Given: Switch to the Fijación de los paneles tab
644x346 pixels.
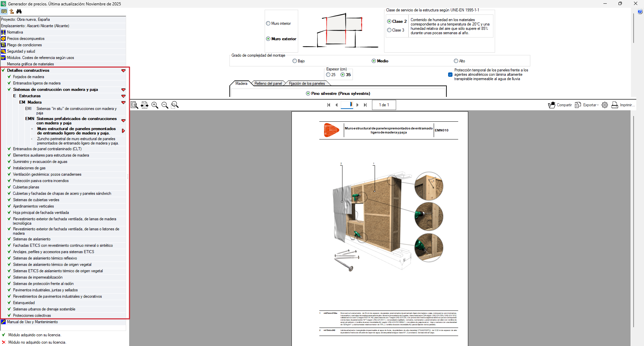Looking at the screenshot, I should point(307,83).
